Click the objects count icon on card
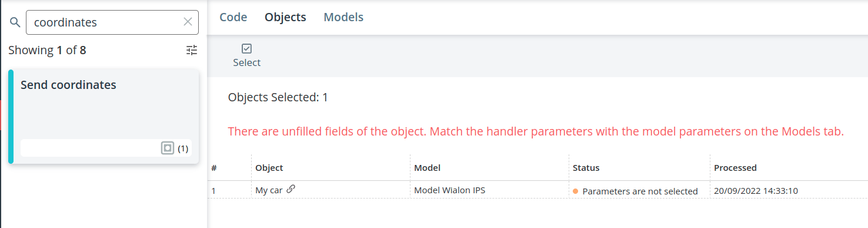 coord(168,148)
